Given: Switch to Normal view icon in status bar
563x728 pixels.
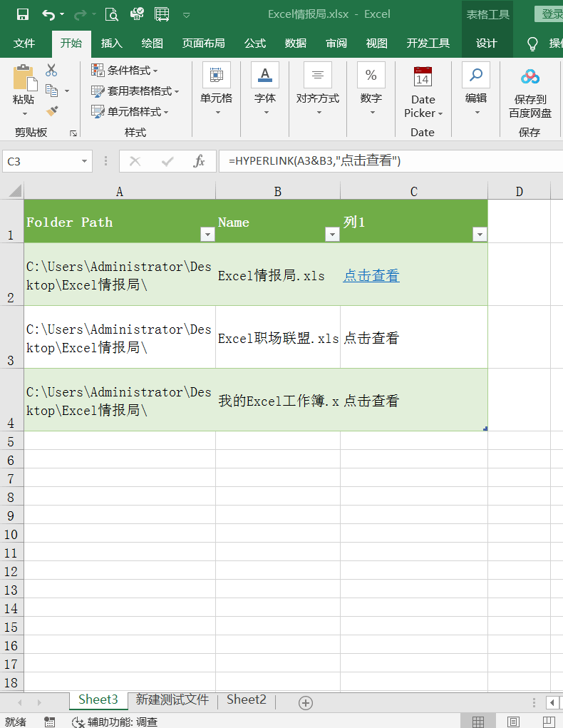Looking at the screenshot, I should [x=477, y=722].
